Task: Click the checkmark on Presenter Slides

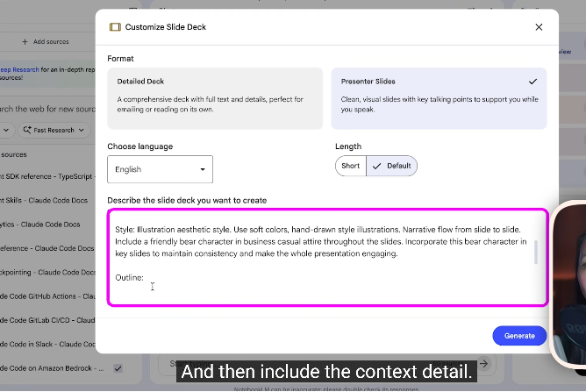Action: (x=533, y=82)
